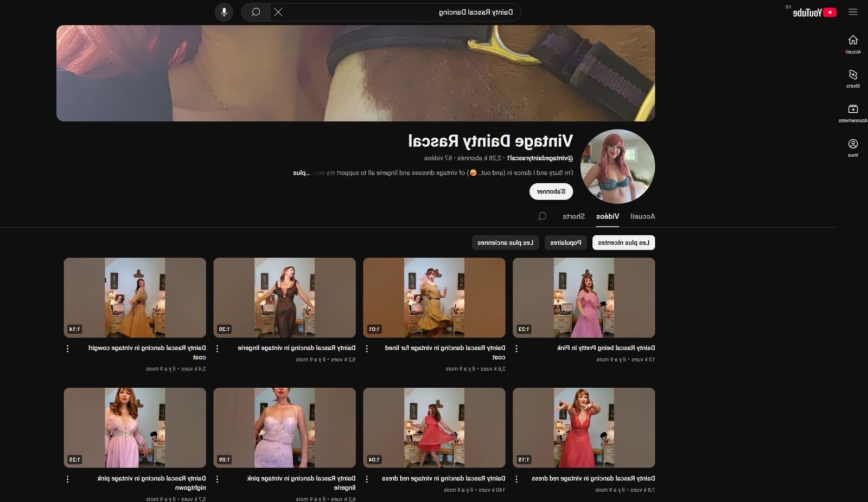Clear the search query with X

278,12
